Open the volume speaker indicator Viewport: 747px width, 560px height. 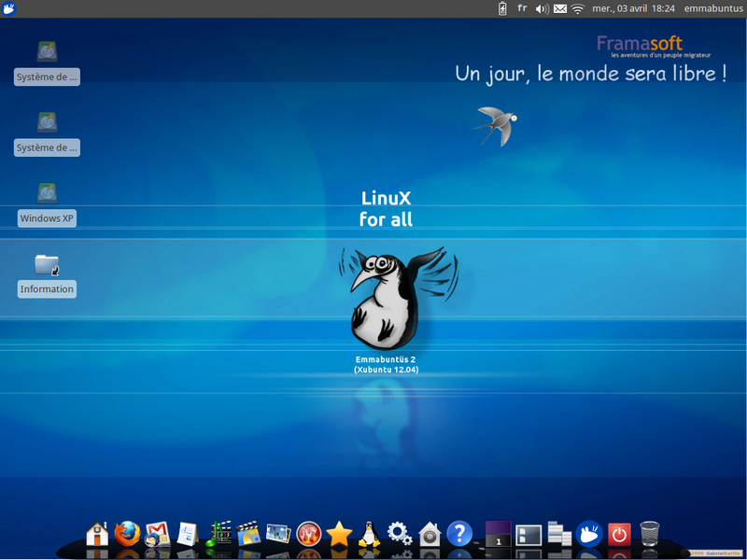(542, 8)
